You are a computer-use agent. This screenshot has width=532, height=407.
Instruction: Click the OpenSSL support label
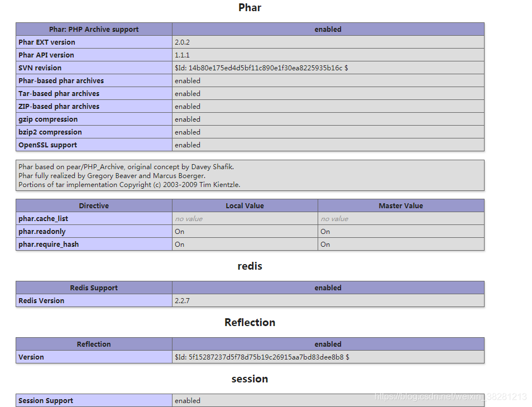[x=47, y=145]
